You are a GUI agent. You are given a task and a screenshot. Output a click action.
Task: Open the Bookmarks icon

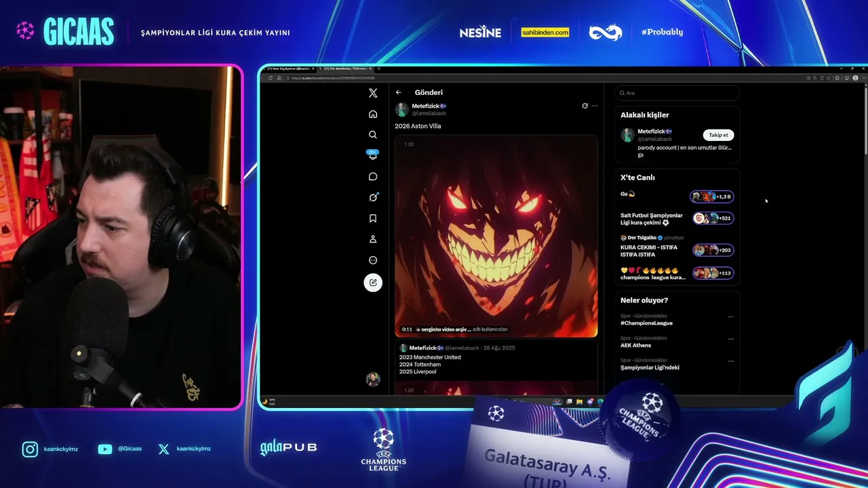click(x=373, y=218)
